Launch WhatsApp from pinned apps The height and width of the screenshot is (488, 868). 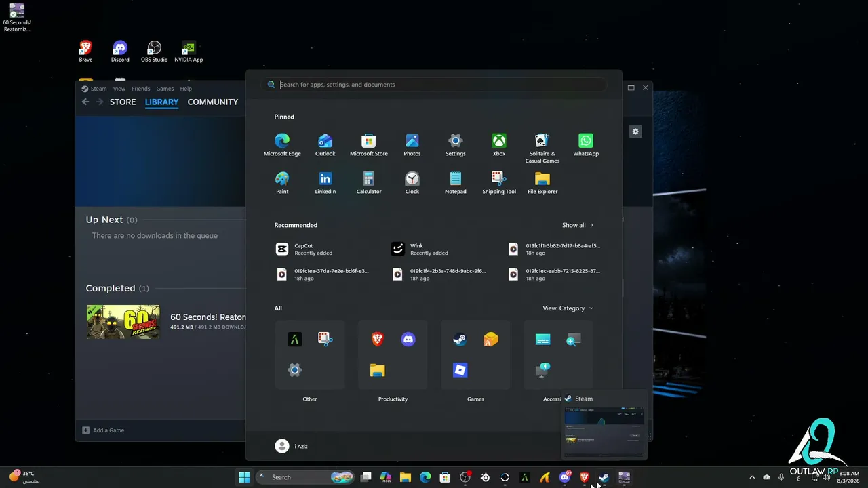[x=586, y=145]
